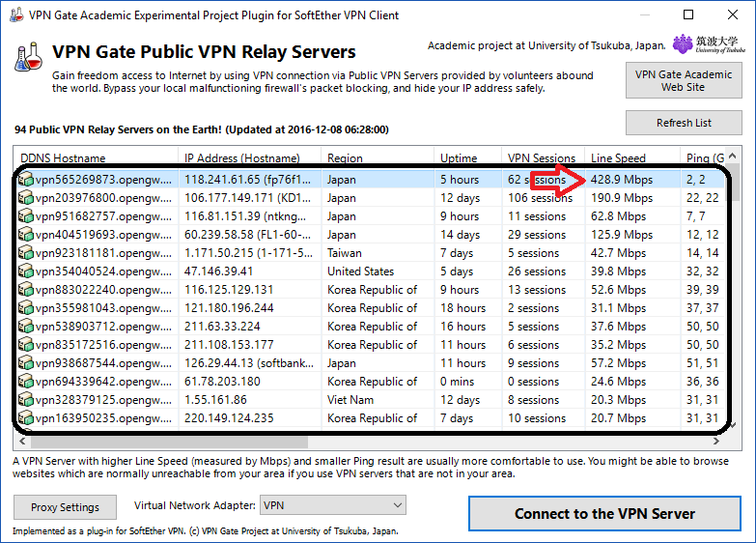Open the Virtual Network Adapter dropdown
Viewport: 756px width, 543px height.
pos(333,505)
